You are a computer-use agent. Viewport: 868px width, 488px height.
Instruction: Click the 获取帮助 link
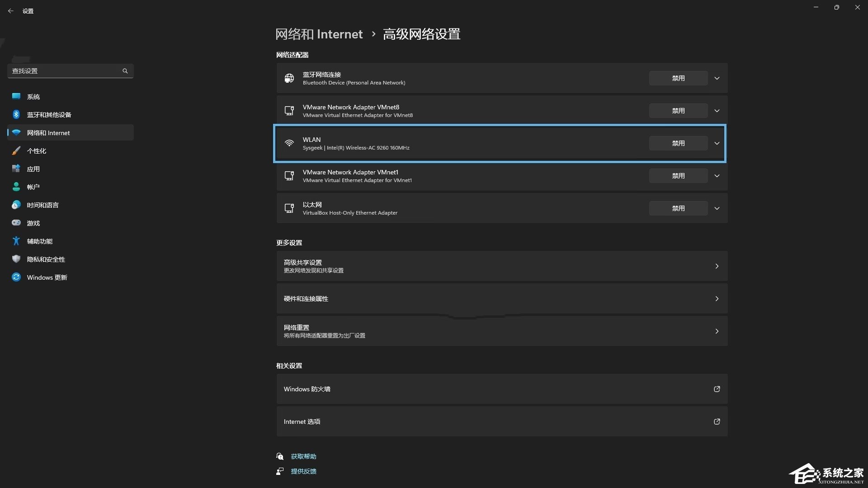303,456
